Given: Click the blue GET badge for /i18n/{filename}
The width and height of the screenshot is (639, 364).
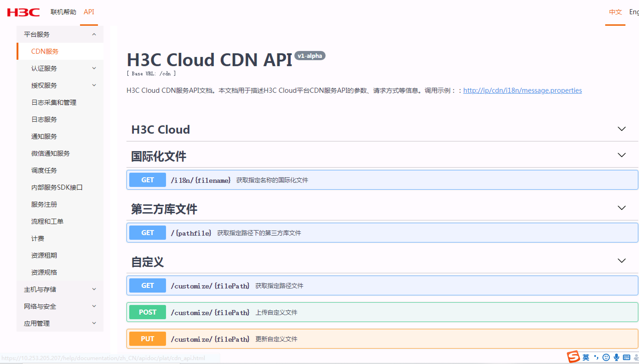Looking at the screenshot, I should [x=147, y=180].
